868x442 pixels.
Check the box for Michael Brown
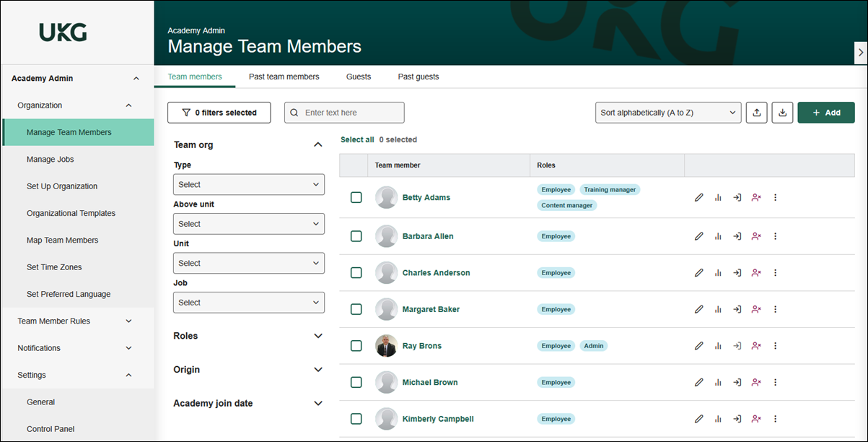(x=356, y=382)
